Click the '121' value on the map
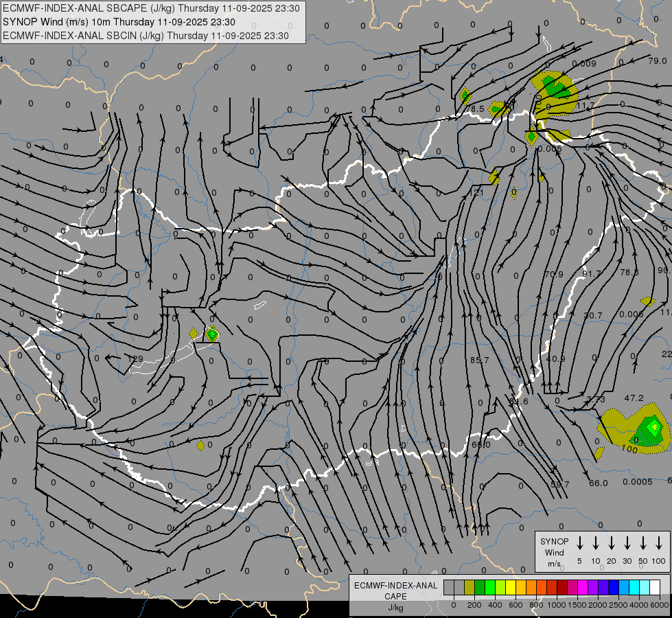Image resolution: width=672 pixels, height=618 pixels. [476, 193]
